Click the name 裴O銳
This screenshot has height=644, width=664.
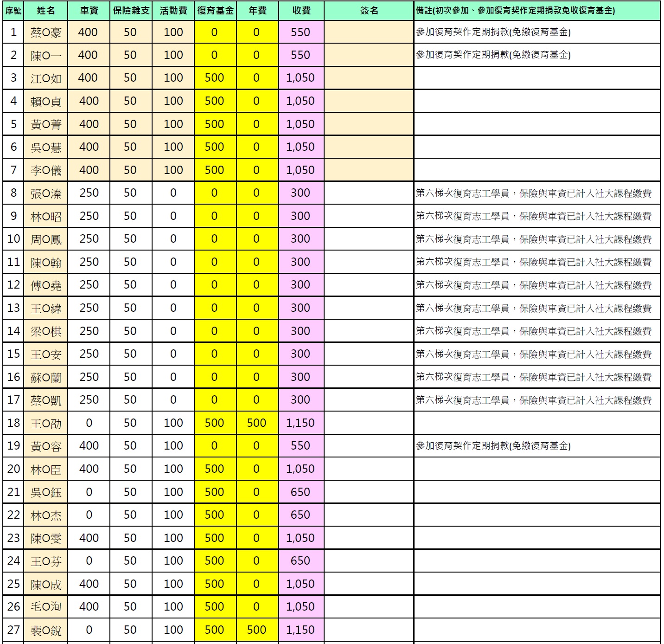(x=46, y=630)
